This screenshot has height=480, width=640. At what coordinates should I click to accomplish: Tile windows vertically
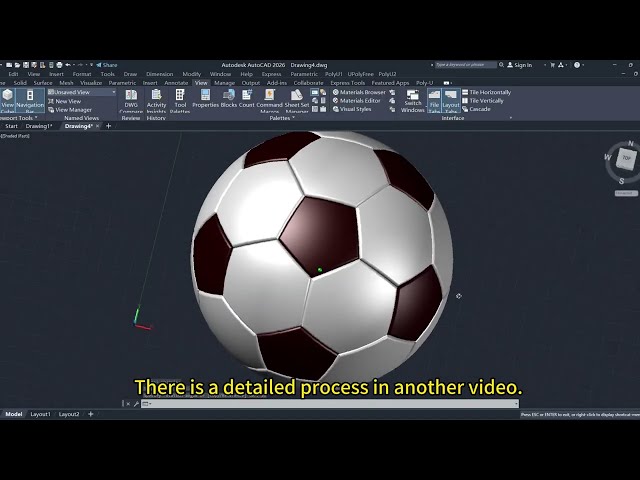(482, 100)
